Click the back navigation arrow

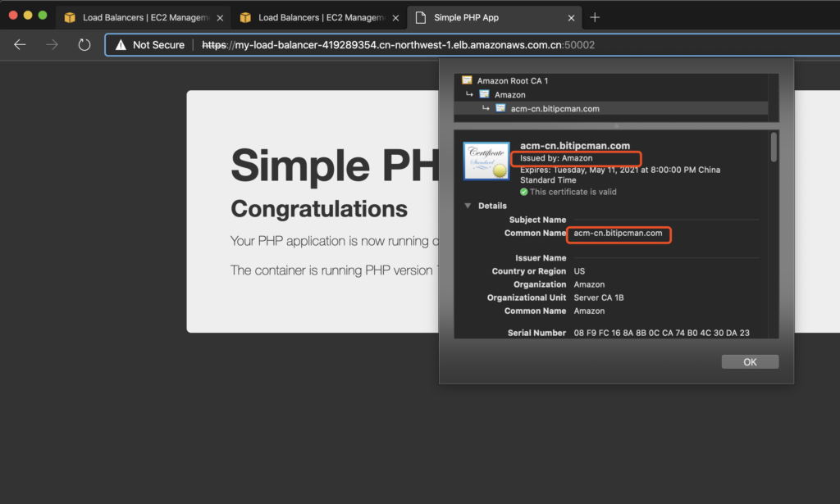point(20,45)
